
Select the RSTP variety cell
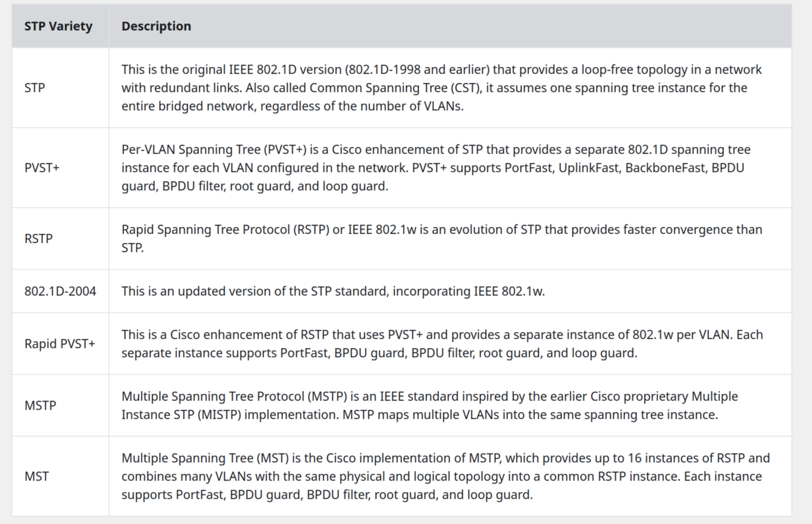38,239
